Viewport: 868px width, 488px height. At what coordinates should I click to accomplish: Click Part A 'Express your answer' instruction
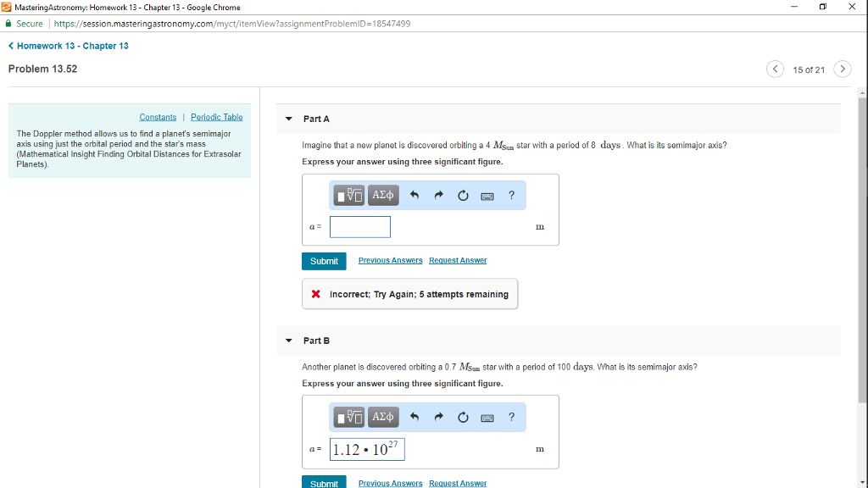click(x=403, y=162)
